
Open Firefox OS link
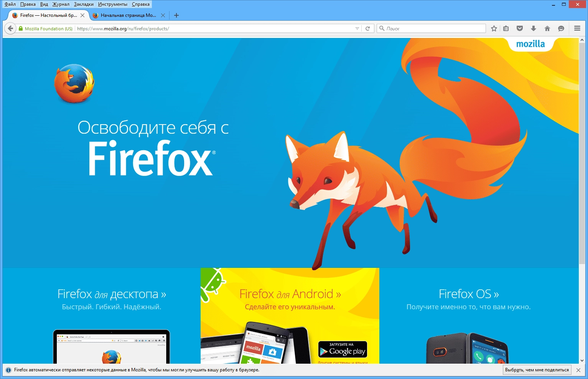click(469, 294)
